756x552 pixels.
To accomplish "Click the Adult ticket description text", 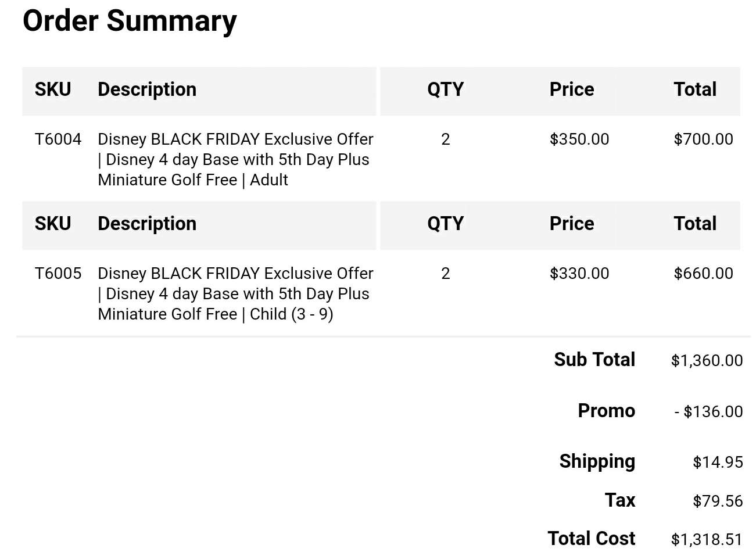I will (x=235, y=160).
